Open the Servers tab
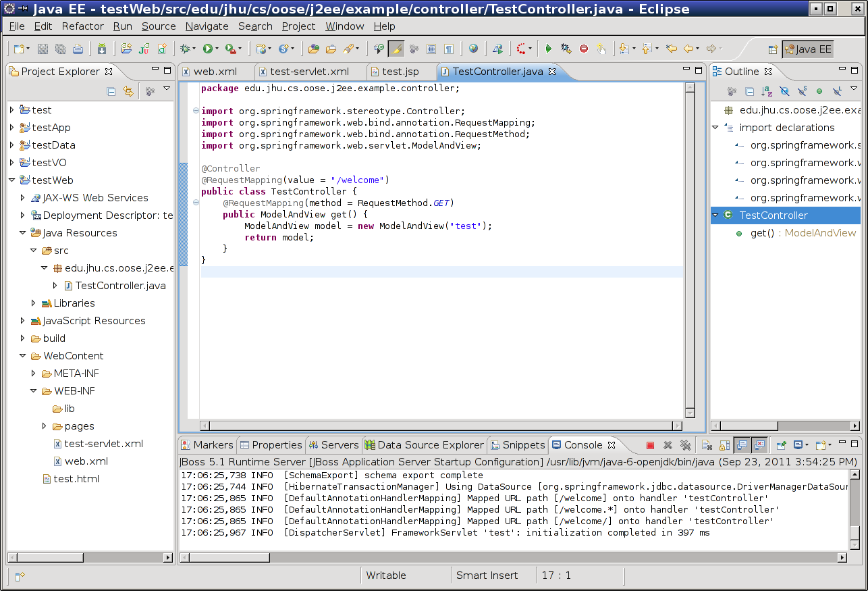This screenshot has width=868, height=591. pos(333,445)
